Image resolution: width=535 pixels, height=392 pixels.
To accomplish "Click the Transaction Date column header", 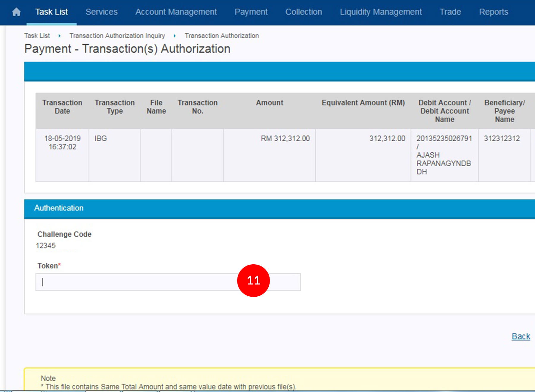I will 62,107.
